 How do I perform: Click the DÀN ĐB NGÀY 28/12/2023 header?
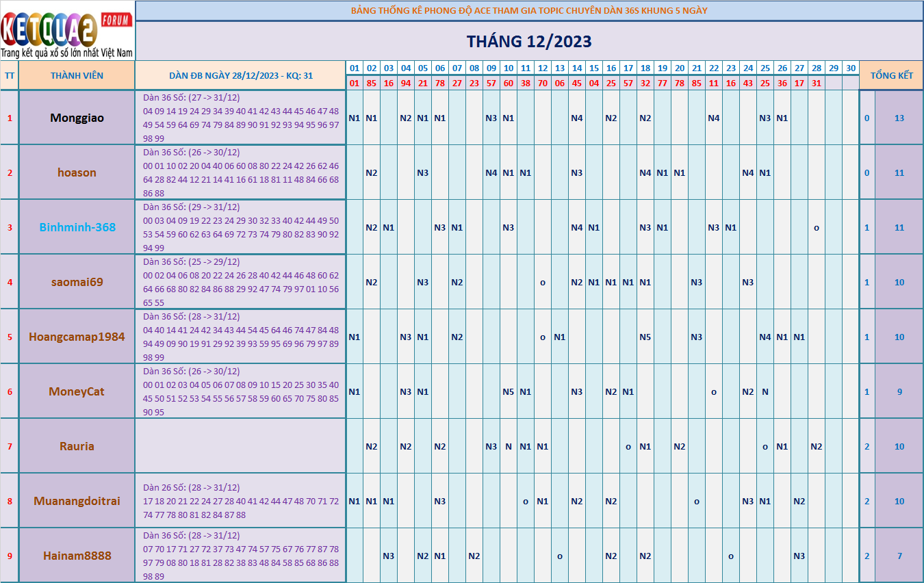(241, 75)
